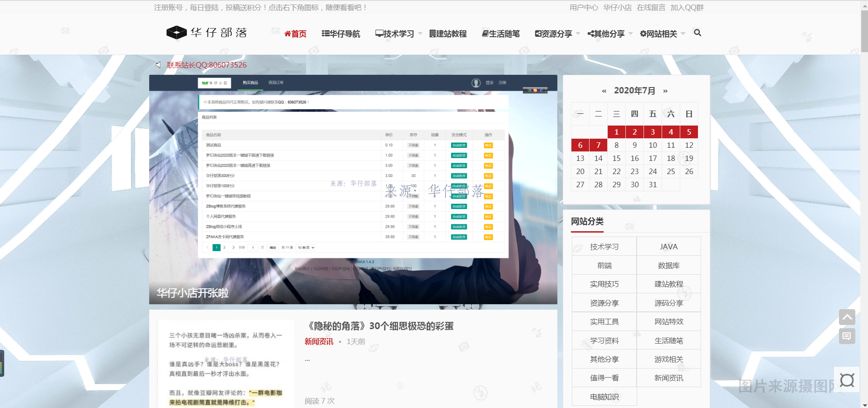Image resolution: width=868 pixels, height=408 pixels.
Task: Open the 建站教程 sidebar category
Action: click(668, 284)
